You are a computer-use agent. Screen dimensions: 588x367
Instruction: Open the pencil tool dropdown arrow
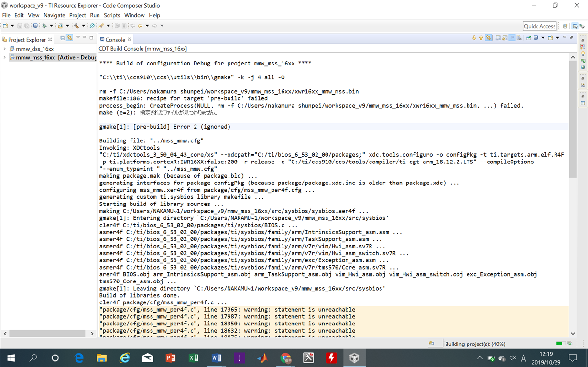pyautogui.click(x=108, y=26)
